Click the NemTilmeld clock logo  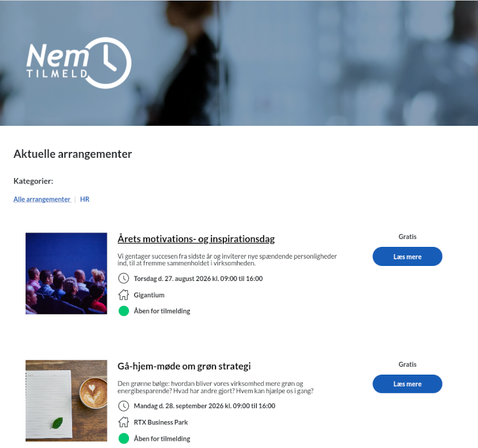click(x=79, y=63)
